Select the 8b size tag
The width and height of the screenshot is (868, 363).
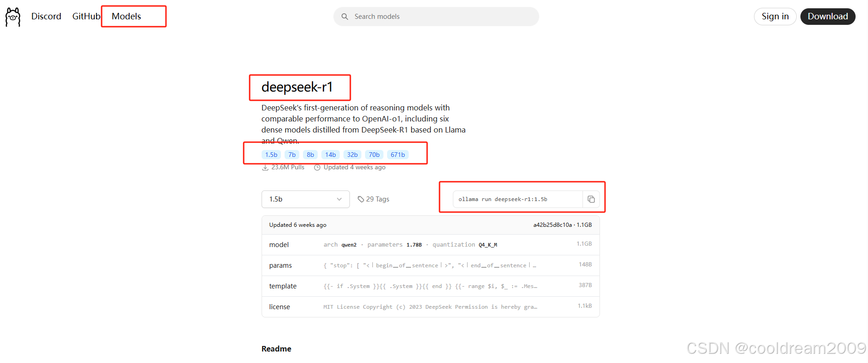[310, 155]
